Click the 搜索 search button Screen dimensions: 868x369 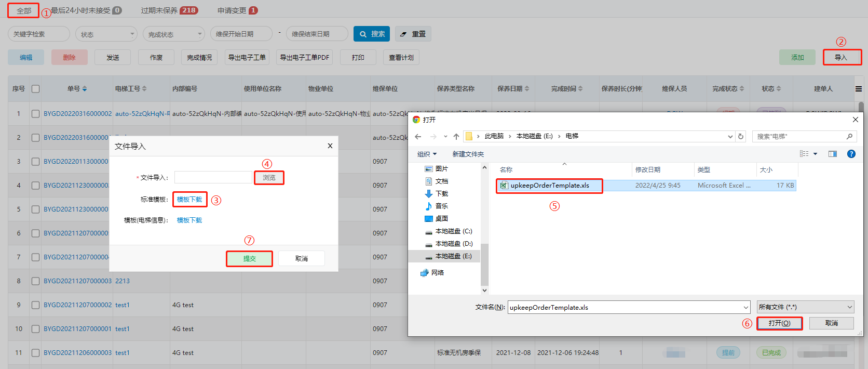click(x=372, y=34)
